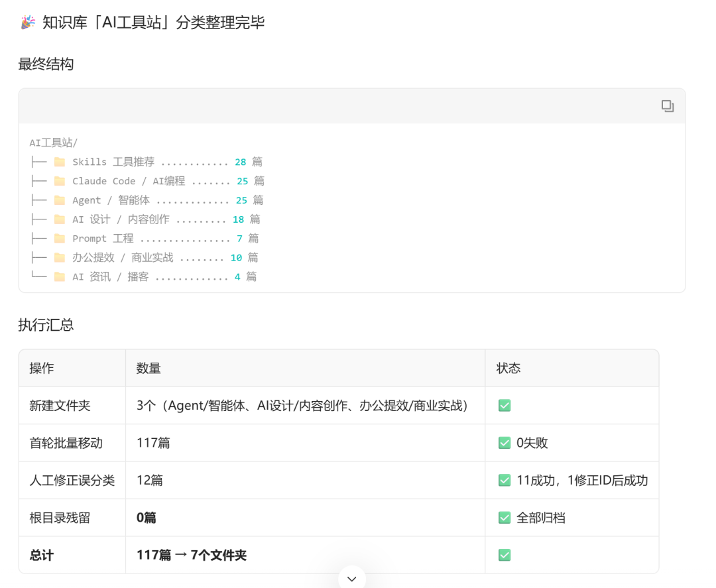Click the green checkmark in the 新建文件夹 row
The width and height of the screenshot is (716, 588).
pyautogui.click(x=505, y=406)
